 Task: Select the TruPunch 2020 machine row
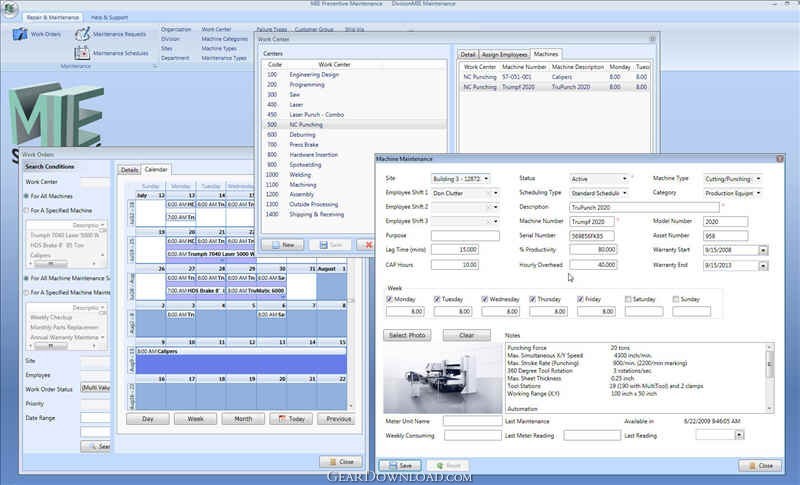555,87
